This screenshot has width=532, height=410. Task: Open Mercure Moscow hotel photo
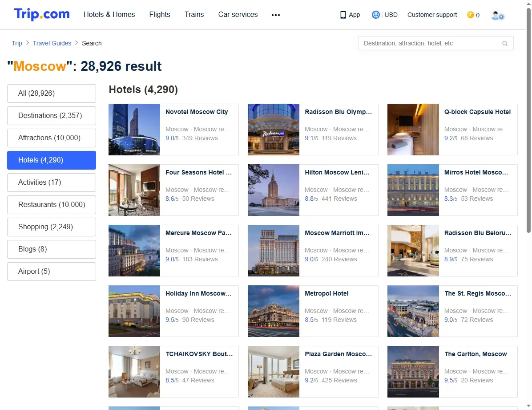coord(134,250)
